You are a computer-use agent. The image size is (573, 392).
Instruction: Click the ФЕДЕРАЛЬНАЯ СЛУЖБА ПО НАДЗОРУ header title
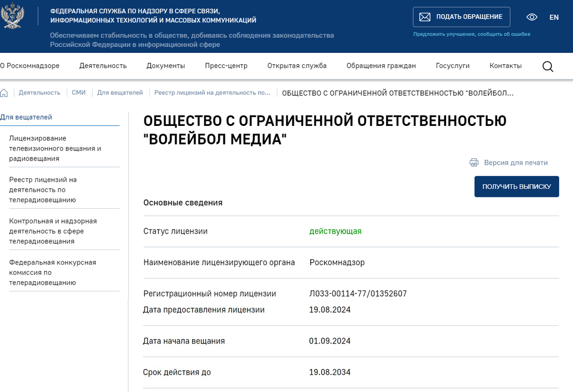point(153,16)
